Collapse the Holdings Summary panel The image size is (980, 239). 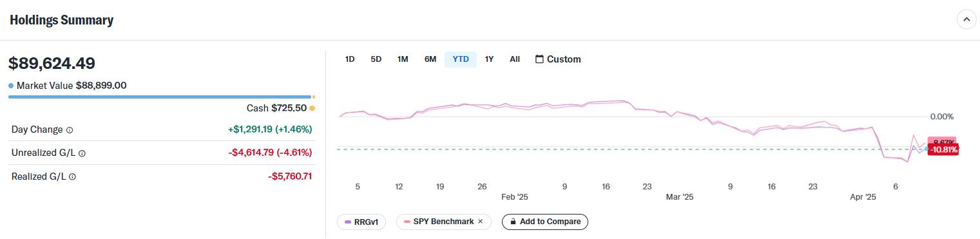(x=966, y=20)
